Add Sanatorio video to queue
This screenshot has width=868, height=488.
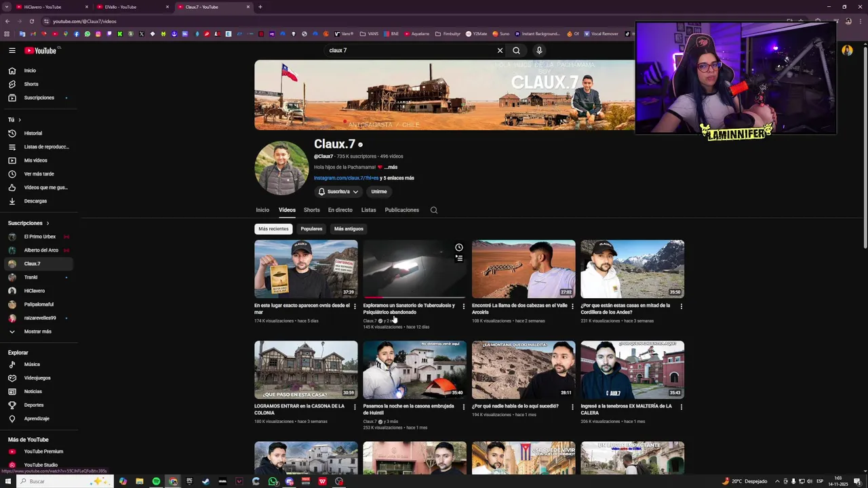click(x=459, y=258)
